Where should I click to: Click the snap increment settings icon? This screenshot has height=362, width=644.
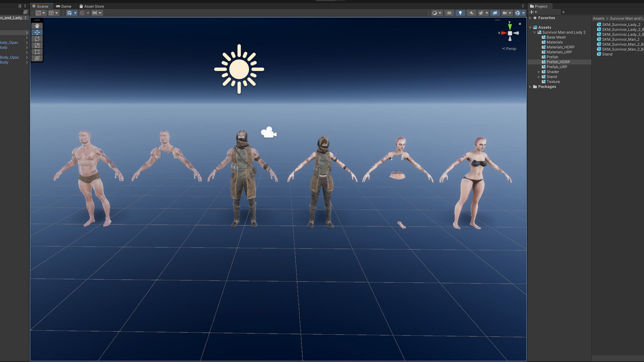coord(95,13)
